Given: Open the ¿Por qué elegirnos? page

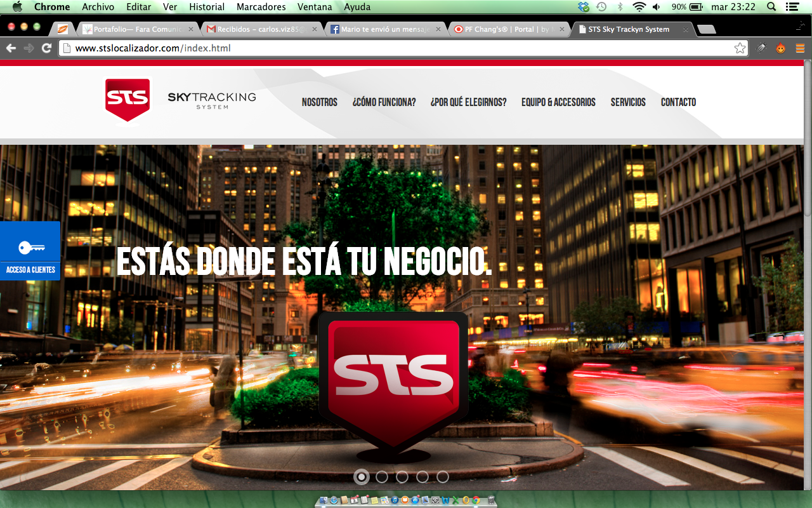Looking at the screenshot, I should [469, 102].
